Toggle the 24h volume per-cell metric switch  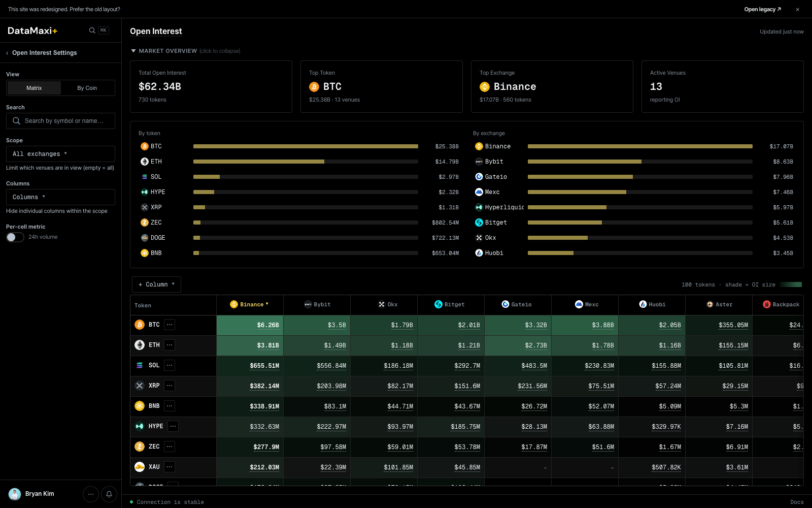tap(15, 237)
